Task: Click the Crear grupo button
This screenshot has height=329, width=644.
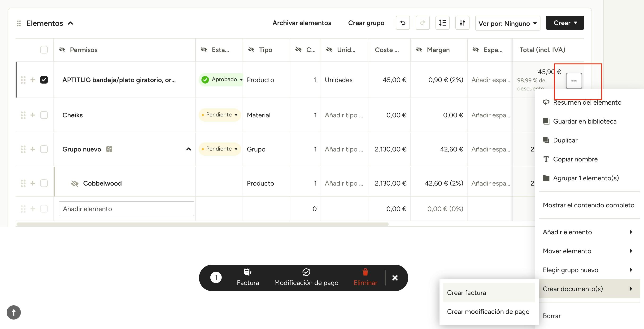Action: [366, 23]
